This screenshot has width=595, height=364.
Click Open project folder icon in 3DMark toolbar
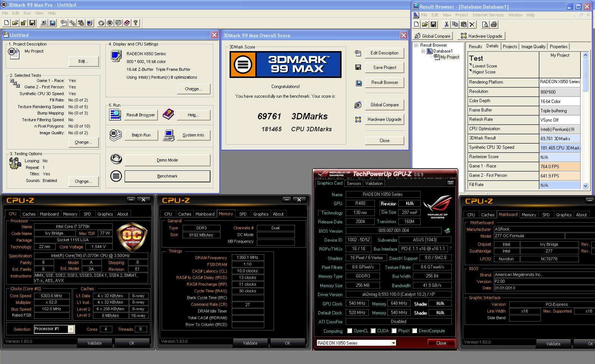tap(15, 23)
